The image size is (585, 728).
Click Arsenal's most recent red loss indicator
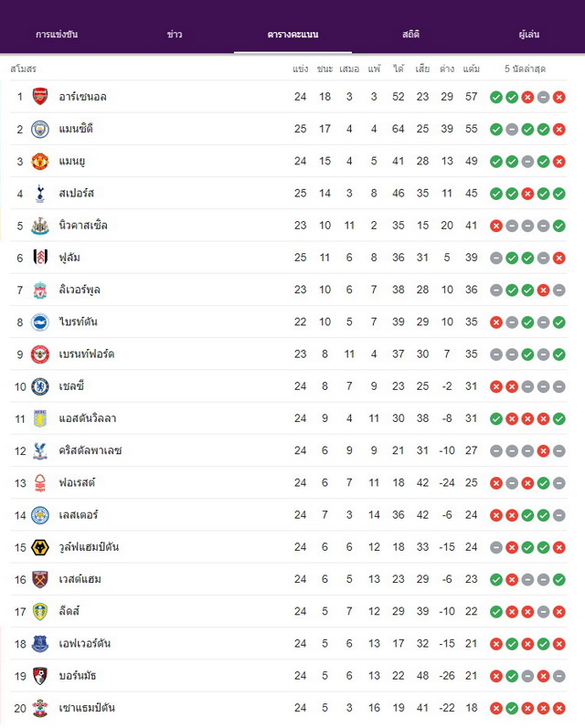pyautogui.click(x=559, y=97)
